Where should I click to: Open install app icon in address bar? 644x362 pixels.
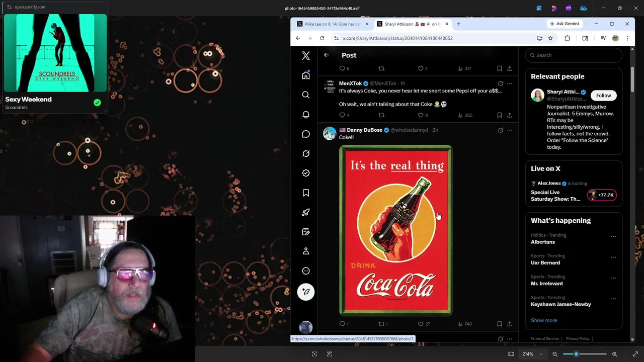click(539, 38)
